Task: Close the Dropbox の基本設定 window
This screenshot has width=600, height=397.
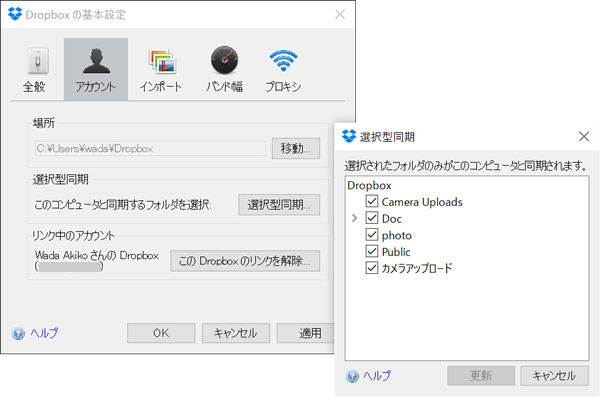Action: coord(340,14)
